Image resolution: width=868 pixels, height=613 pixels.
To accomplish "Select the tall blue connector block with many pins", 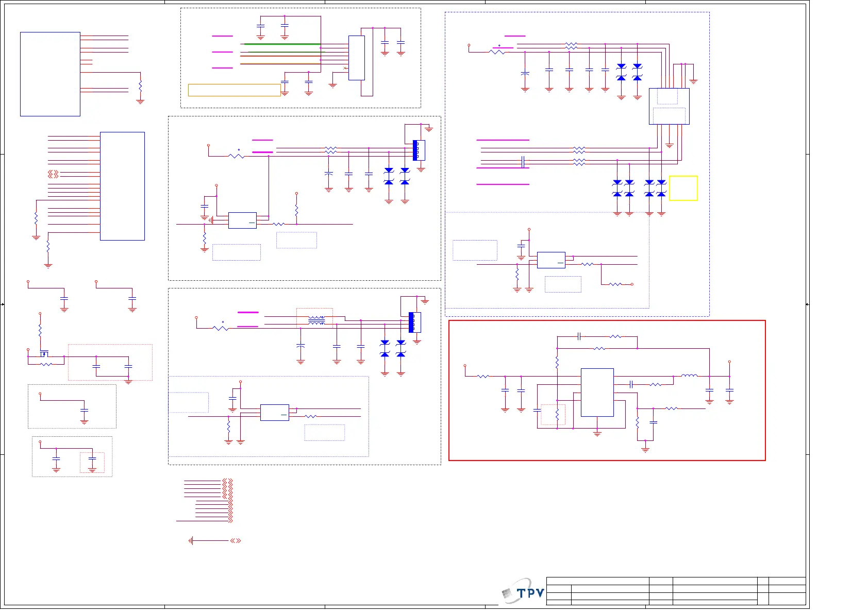I will 122,186.
